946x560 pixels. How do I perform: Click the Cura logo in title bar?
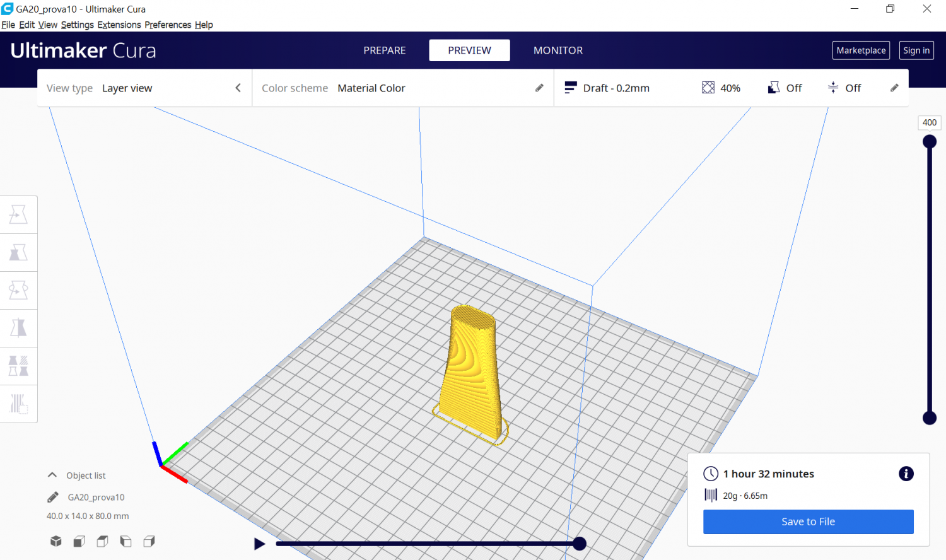point(8,9)
